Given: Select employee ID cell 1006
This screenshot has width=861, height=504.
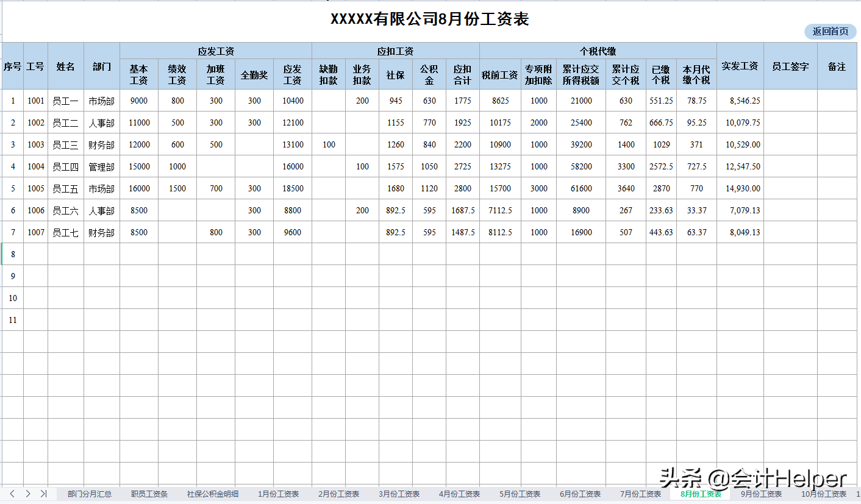Looking at the screenshot, I should pyautogui.click(x=36, y=210).
